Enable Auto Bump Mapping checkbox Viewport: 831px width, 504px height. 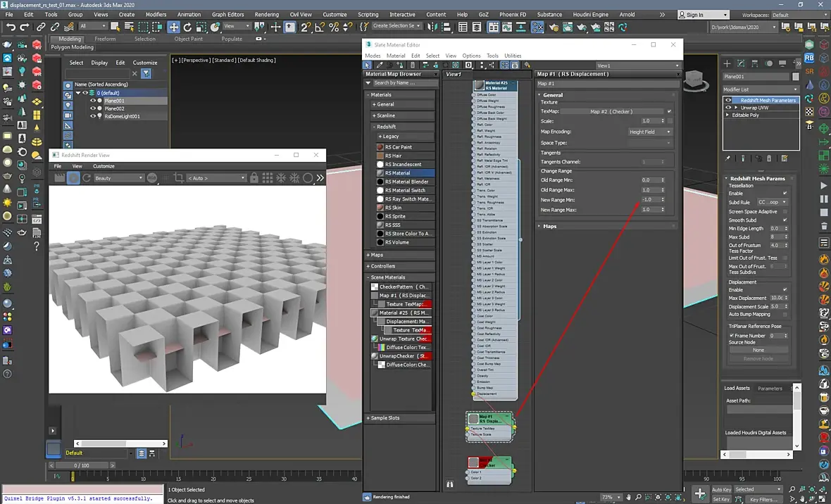[x=785, y=314]
